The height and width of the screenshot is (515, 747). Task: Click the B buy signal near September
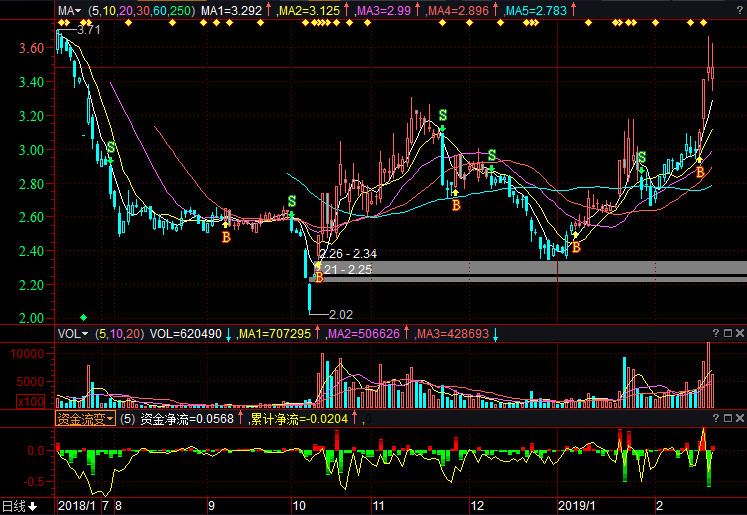click(x=226, y=238)
